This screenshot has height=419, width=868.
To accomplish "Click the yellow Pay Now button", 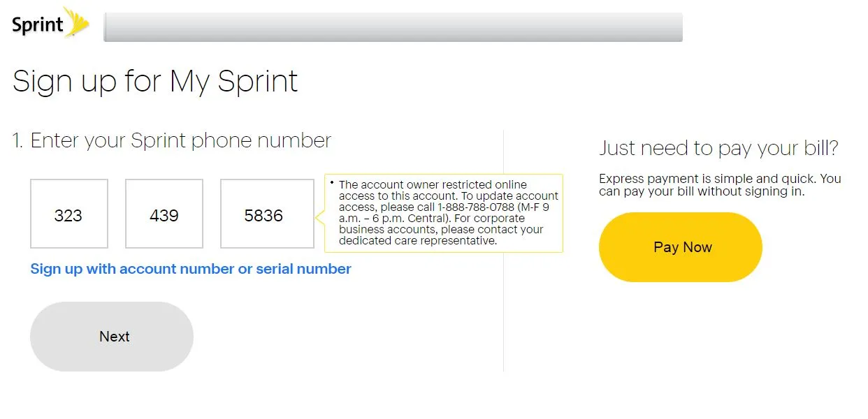I will click(x=681, y=247).
